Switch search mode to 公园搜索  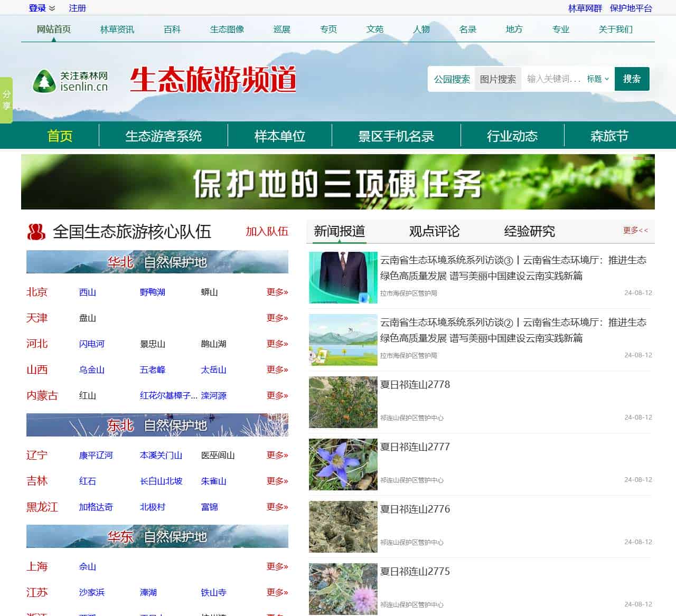pos(452,79)
